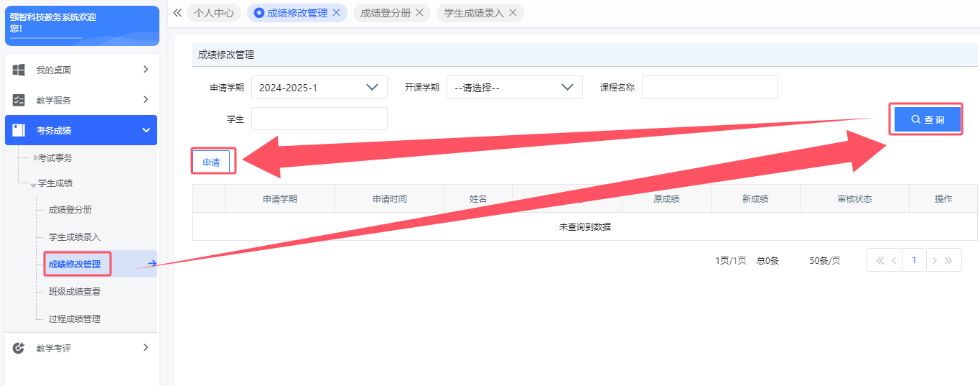Go to the last page of results

click(948, 260)
